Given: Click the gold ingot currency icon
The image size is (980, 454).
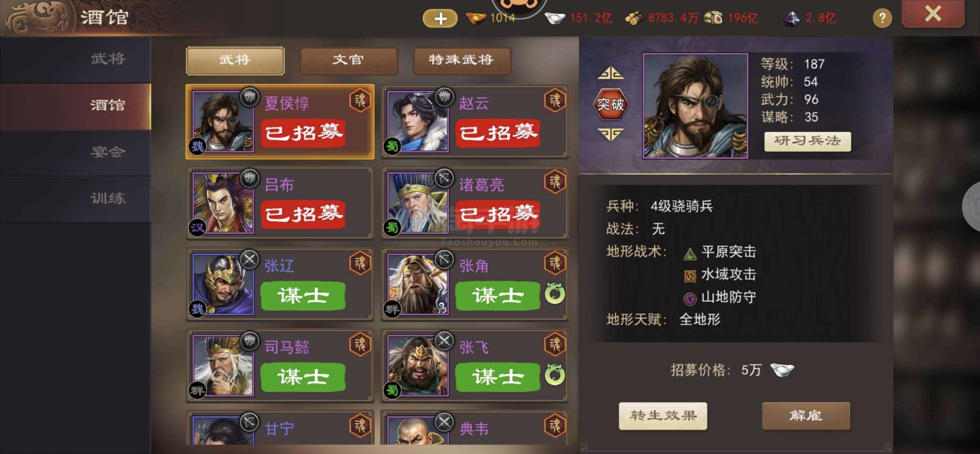Looking at the screenshot, I should pos(475,18).
